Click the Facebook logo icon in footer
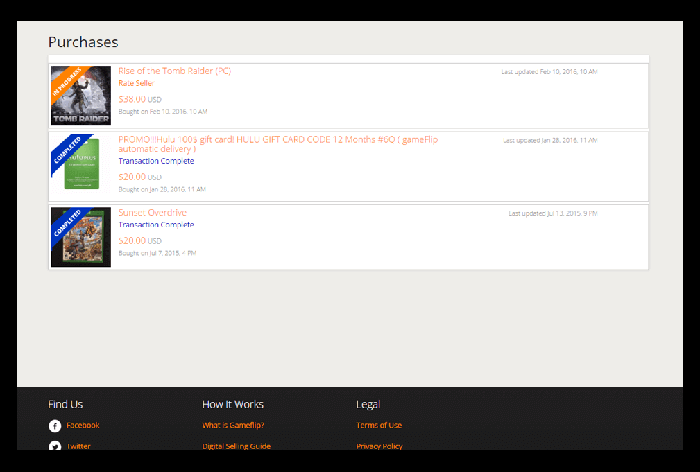700x472 pixels. point(55,425)
